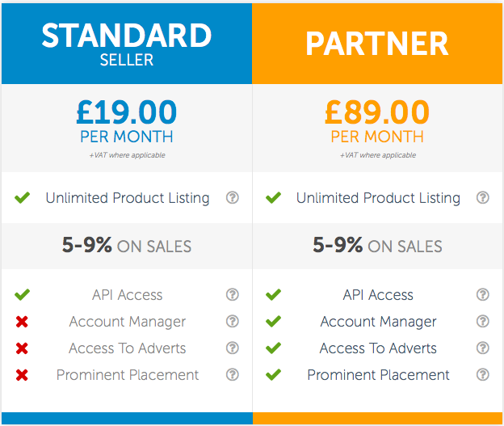View help for Partner Prominent Placement
The width and height of the screenshot is (504, 426).
[x=482, y=374]
